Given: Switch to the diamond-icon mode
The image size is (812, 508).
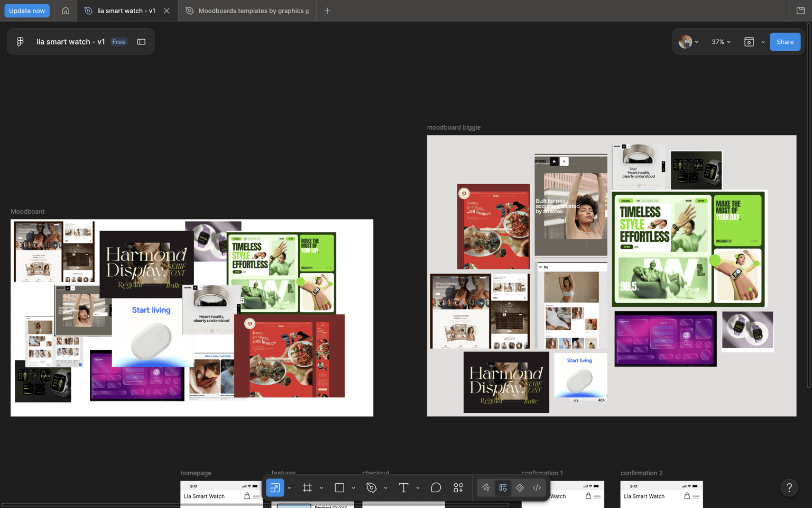Looking at the screenshot, I should pyautogui.click(x=520, y=488).
